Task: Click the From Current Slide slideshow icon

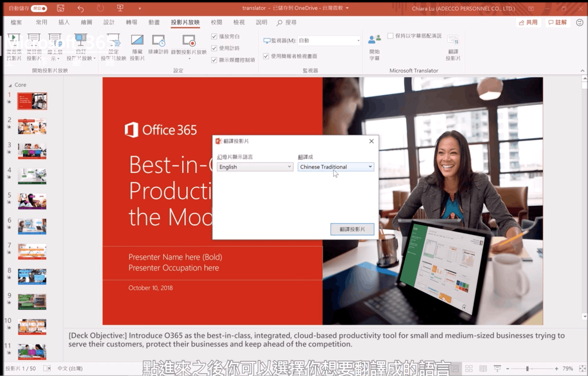Action: pos(34,40)
